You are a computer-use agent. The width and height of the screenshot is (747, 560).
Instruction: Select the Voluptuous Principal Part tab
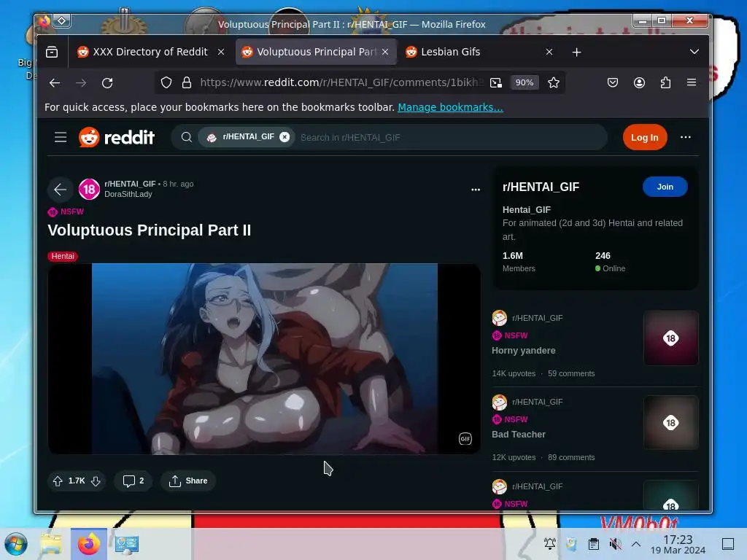tap(316, 52)
